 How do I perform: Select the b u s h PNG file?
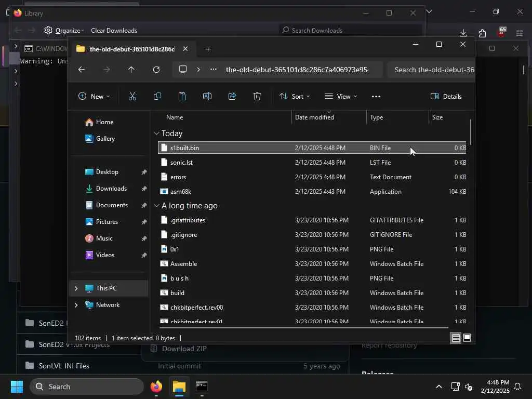click(x=312, y=278)
